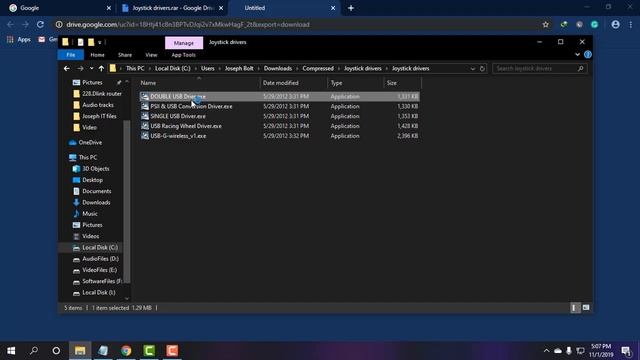The height and width of the screenshot is (360, 640).
Task: Open pinned Pictures quick access folder
Action: pyautogui.click(x=92, y=82)
